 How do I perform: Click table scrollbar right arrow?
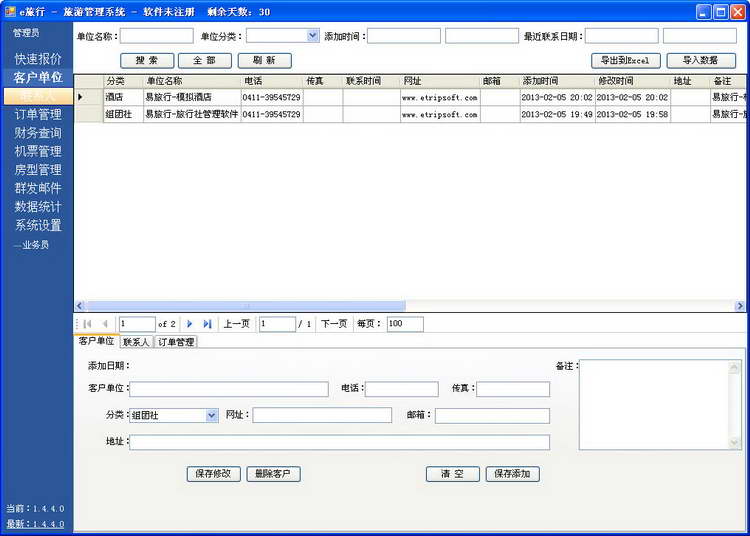pyautogui.click(x=739, y=306)
